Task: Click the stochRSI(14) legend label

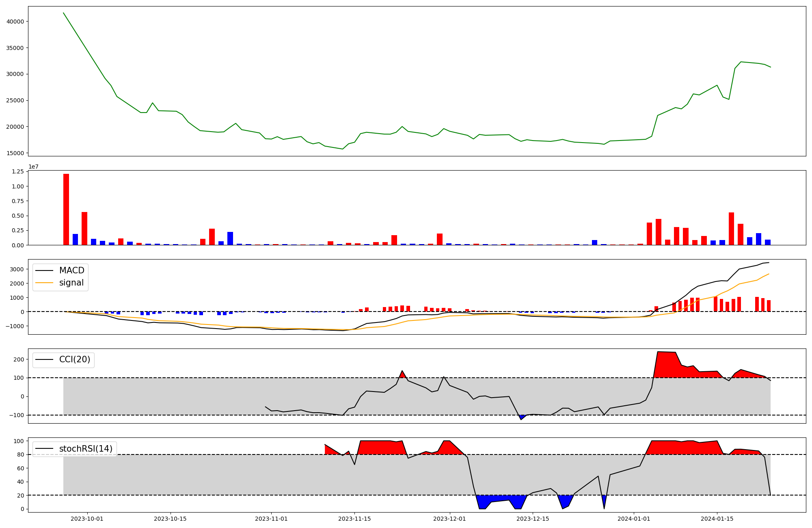Action: tap(86, 449)
